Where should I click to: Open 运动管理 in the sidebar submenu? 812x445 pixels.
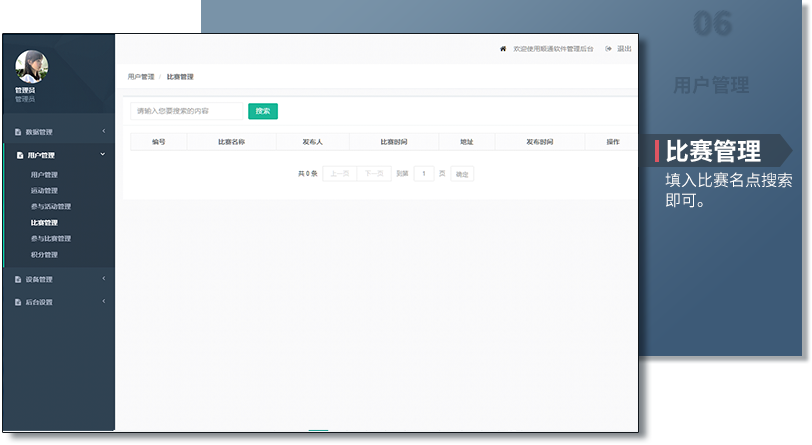(x=44, y=190)
